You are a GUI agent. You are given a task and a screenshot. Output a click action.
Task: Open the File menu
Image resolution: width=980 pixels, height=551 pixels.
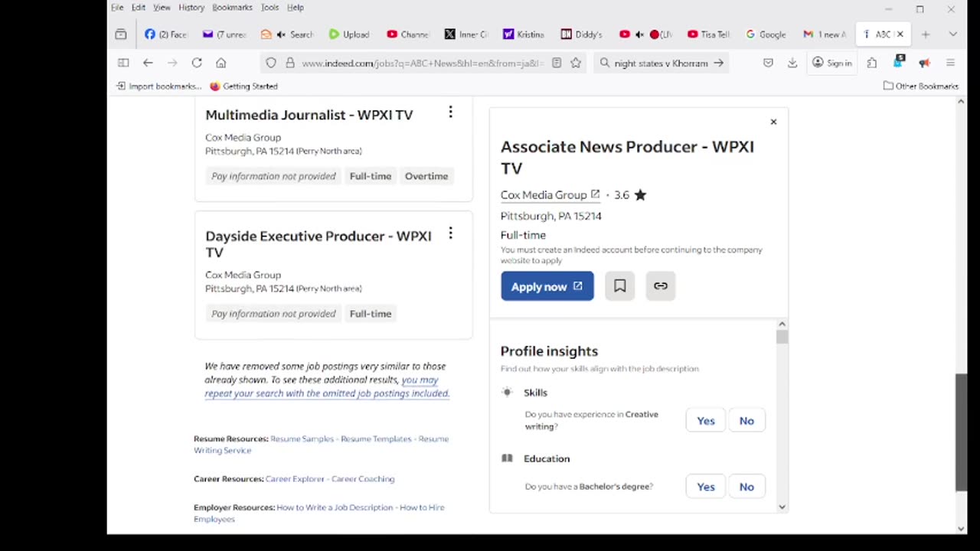click(x=117, y=8)
